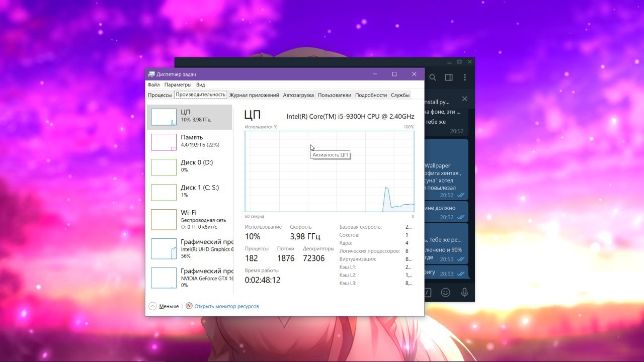
Task: Switch to Журнал приложений tab
Action: (254, 95)
